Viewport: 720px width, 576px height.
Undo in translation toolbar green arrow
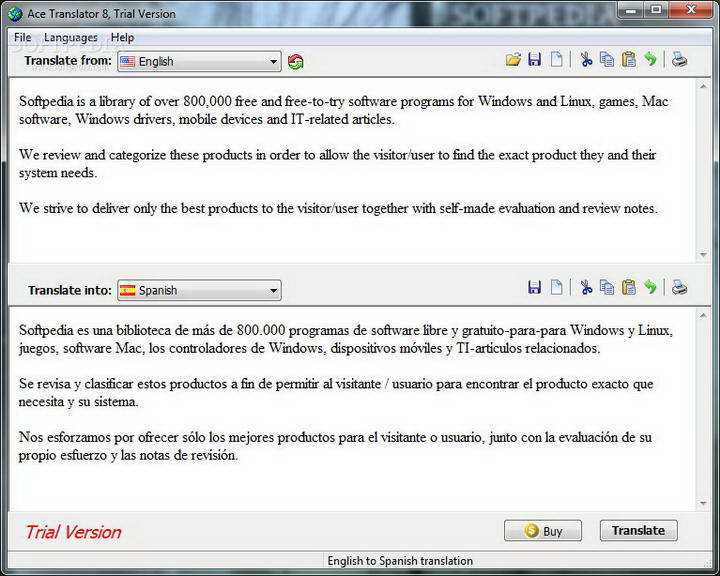[x=650, y=287]
